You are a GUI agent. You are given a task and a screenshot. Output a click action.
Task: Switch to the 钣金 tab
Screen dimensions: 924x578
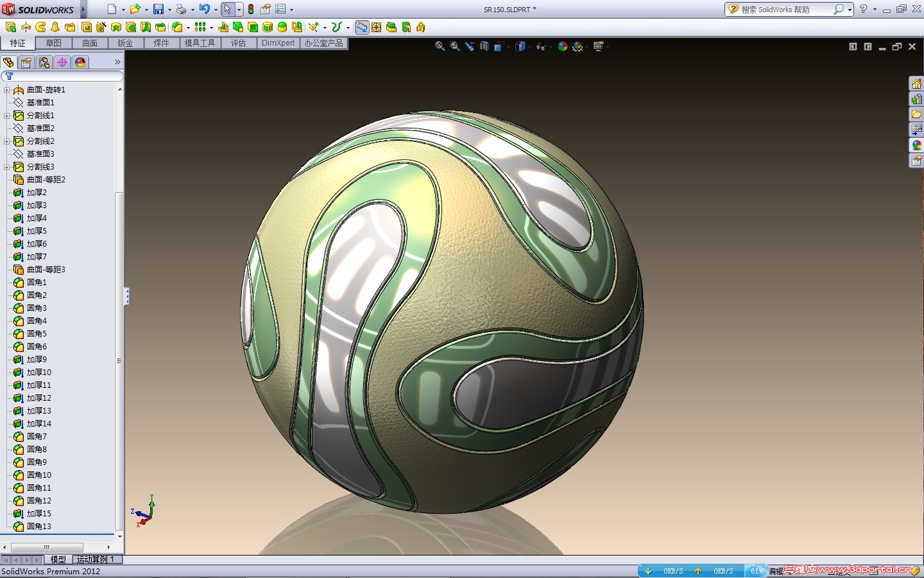(x=126, y=43)
